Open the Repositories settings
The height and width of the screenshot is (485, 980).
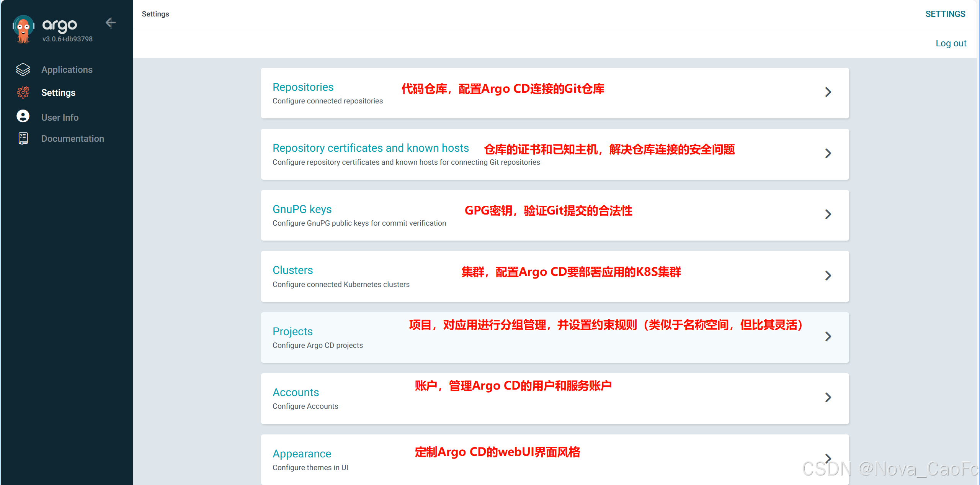[555, 93]
